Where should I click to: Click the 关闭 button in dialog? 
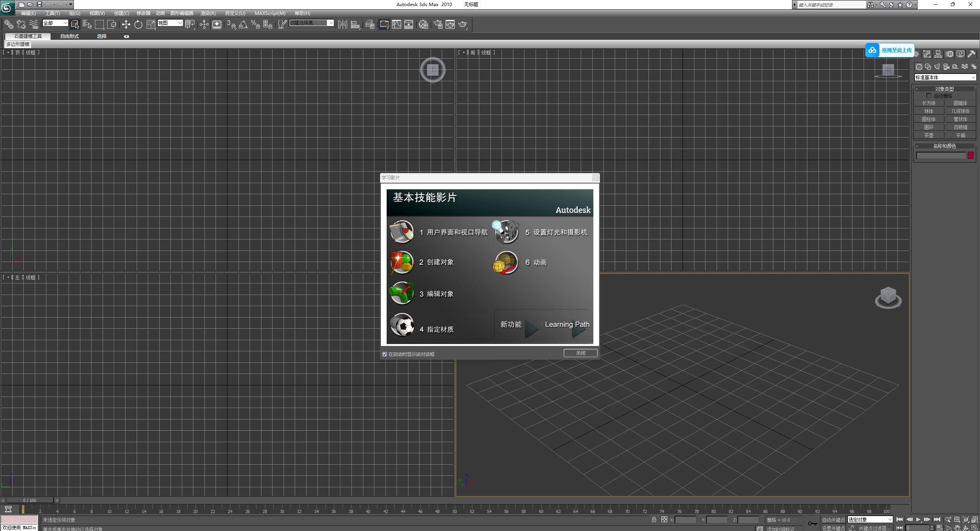click(x=580, y=353)
